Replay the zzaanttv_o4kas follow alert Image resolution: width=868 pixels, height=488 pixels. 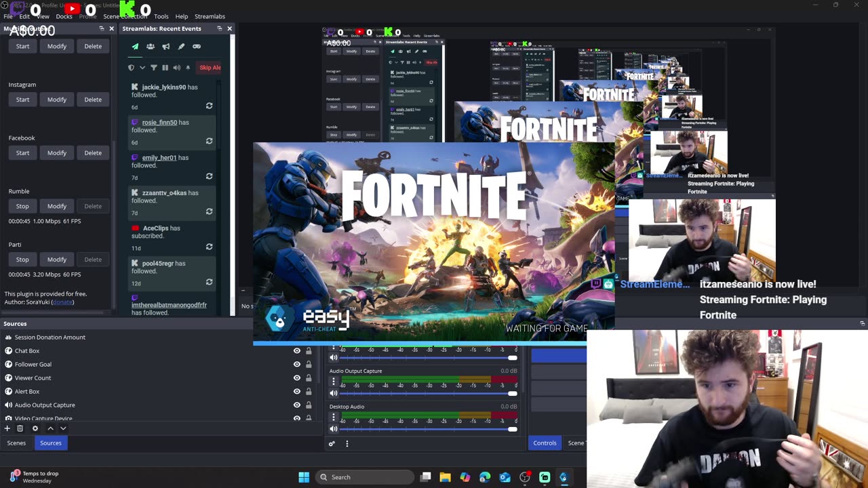(209, 211)
